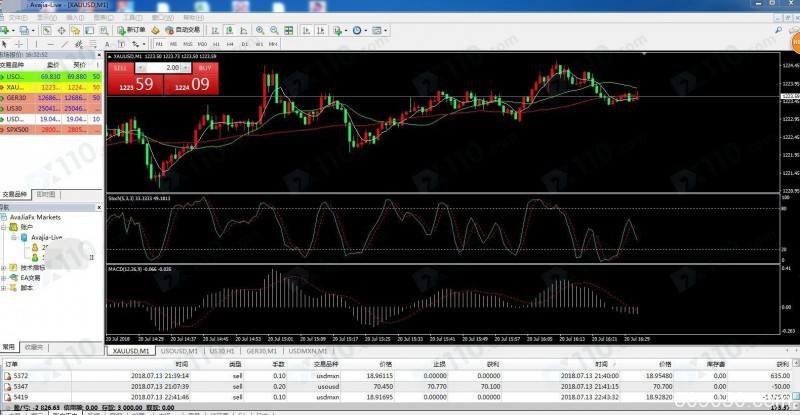800x415 pixels.
Task: Open the 帮助 Help menu
Action: coord(193,18)
